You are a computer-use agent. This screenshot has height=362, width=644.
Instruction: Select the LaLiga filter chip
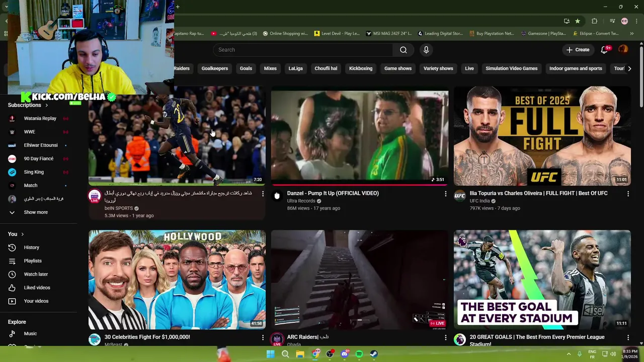pos(296,68)
